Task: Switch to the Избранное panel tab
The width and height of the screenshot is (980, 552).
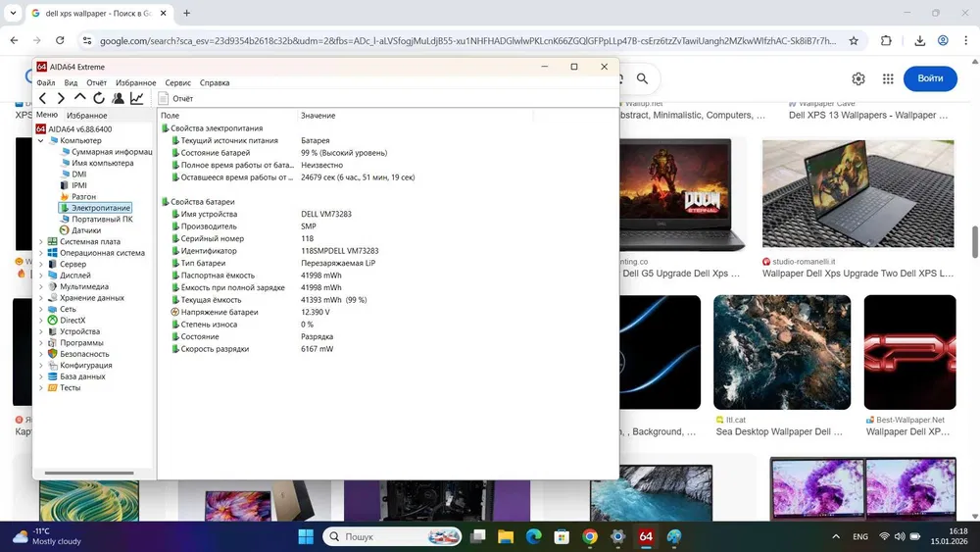Action: click(86, 116)
